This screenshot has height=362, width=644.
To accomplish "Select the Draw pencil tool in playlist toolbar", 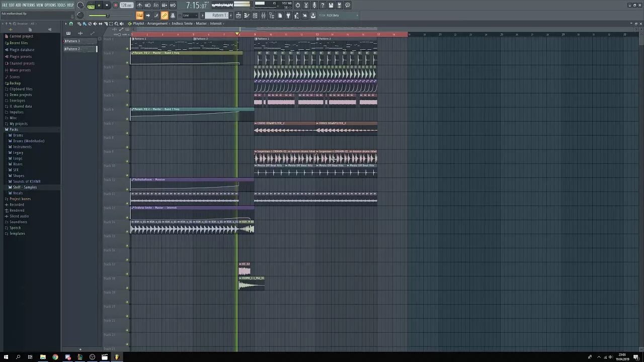I will coord(79,24).
